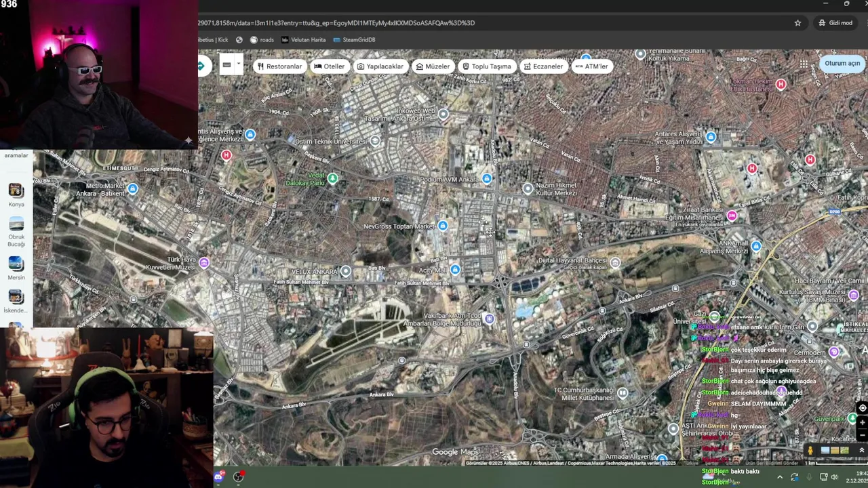Click the directions arrow icon

click(201, 66)
